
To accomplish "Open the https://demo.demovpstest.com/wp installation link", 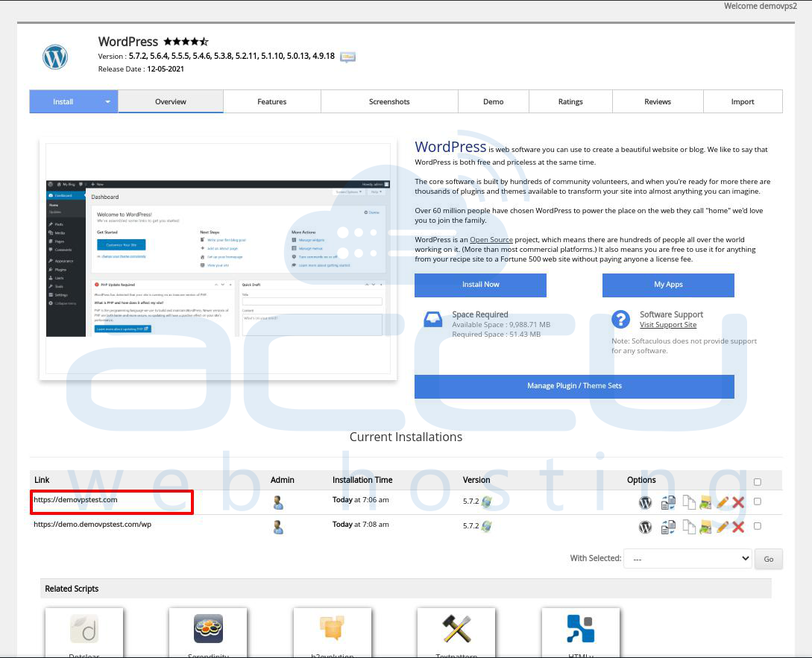I will click(x=92, y=524).
